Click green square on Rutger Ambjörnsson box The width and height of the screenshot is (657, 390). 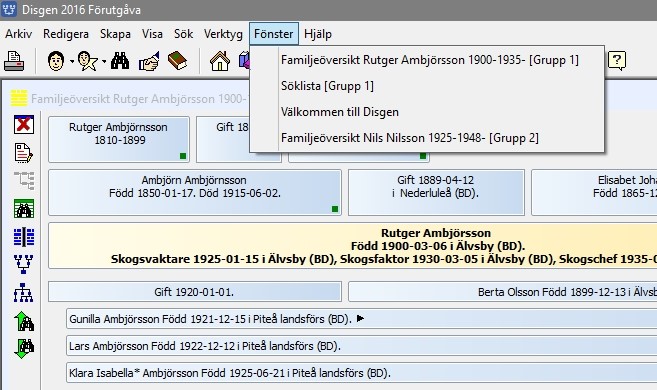(183, 156)
